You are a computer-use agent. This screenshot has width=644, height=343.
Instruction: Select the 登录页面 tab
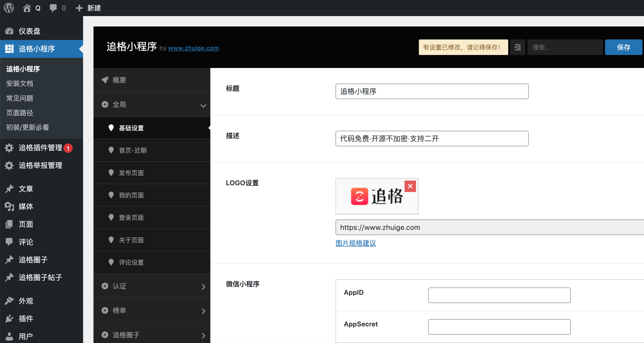[x=152, y=217]
